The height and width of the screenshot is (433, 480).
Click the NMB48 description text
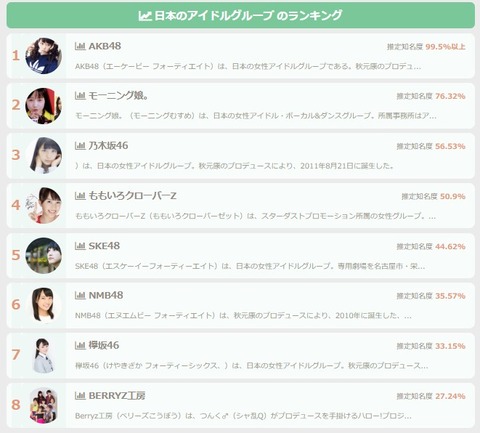coord(243,315)
